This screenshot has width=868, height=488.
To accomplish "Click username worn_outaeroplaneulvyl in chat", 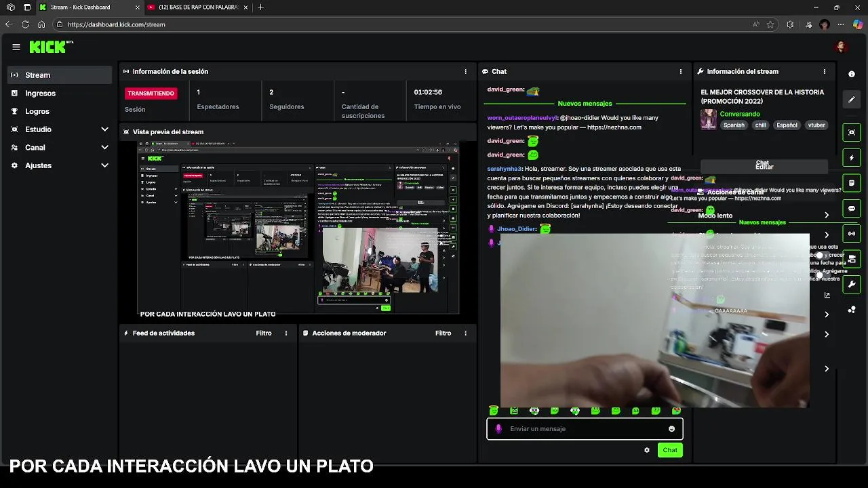I will 522,118.
